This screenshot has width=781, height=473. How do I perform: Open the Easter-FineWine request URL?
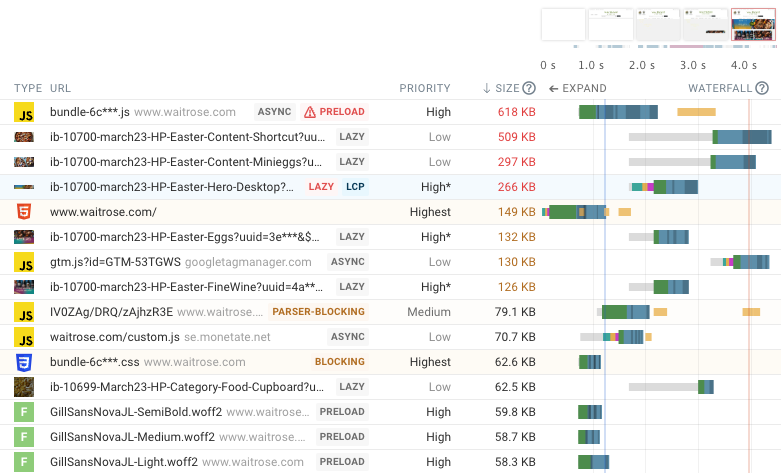click(186, 287)
